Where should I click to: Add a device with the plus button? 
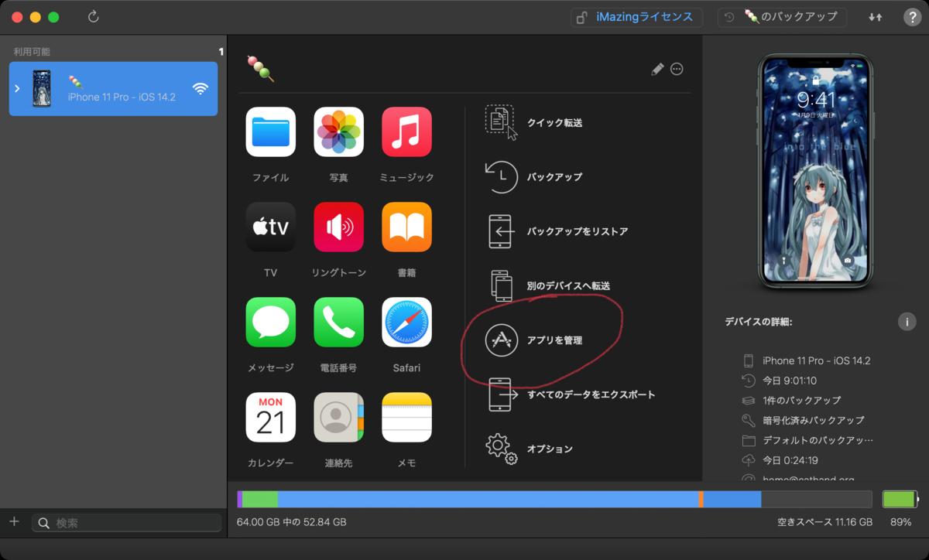tap(14, 522)
